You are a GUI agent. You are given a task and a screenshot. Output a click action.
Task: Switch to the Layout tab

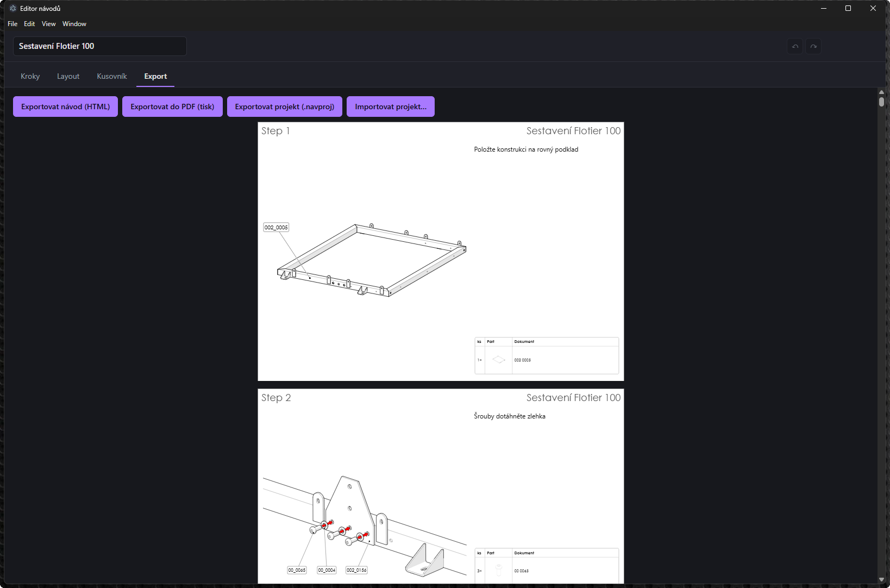tap(68, 76)
